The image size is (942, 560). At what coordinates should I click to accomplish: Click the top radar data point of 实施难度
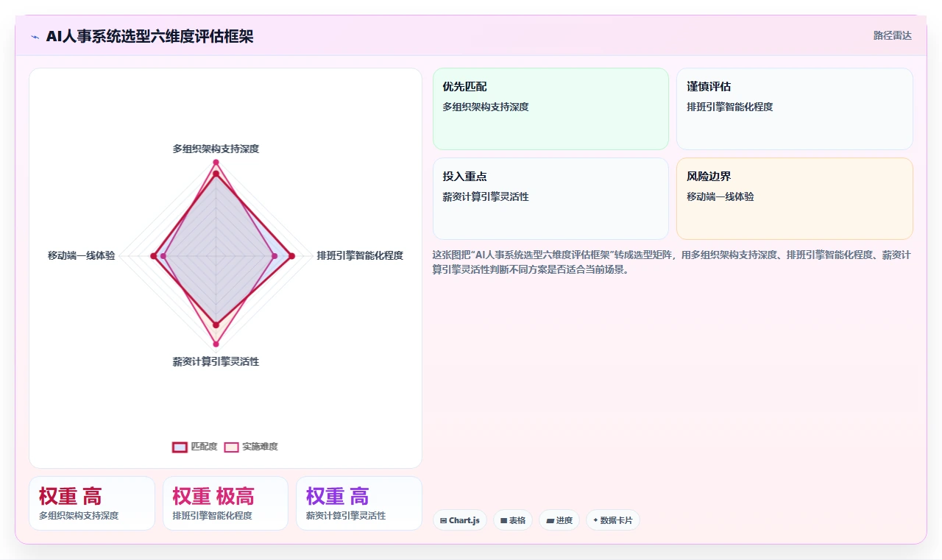tap(216, 162)
